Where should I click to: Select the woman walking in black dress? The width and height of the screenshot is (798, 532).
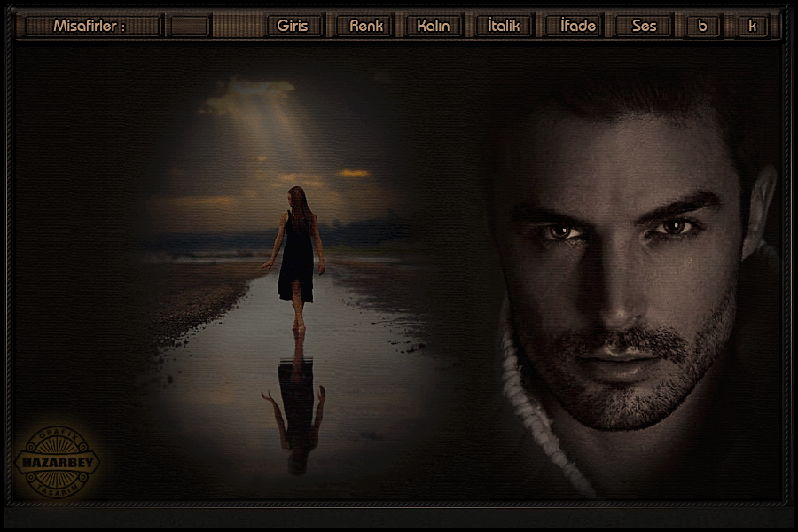coord(297,248)
